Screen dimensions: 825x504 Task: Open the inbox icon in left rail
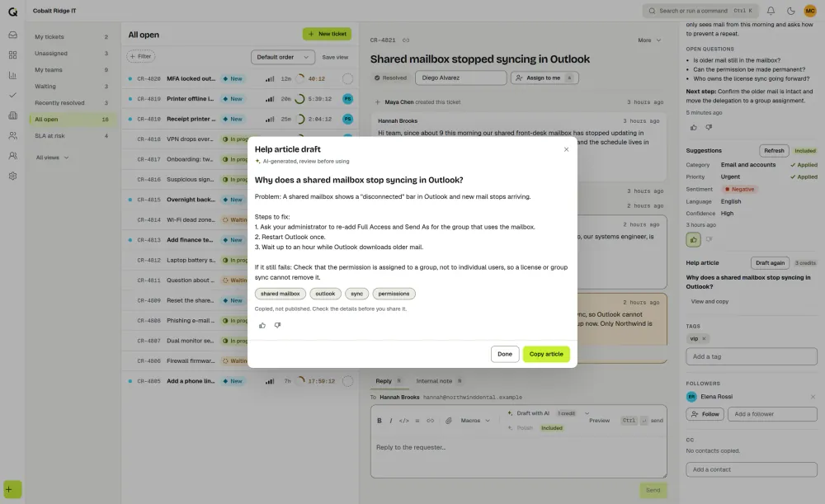[12, 35]
